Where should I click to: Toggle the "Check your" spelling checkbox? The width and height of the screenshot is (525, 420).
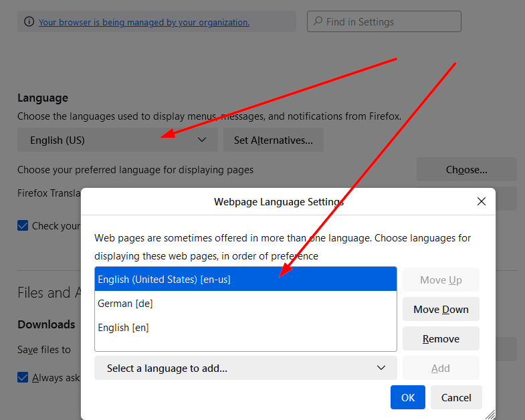pos(23,226)
